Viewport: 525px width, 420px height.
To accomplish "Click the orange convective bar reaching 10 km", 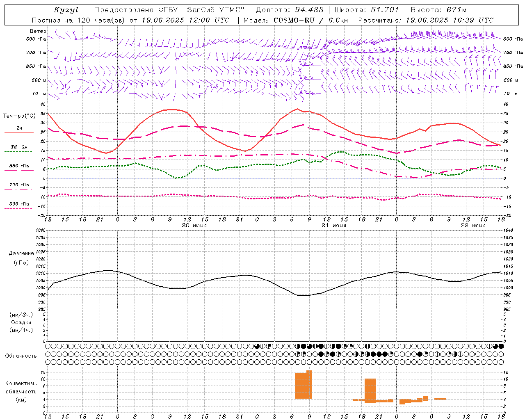I will 370,391.
